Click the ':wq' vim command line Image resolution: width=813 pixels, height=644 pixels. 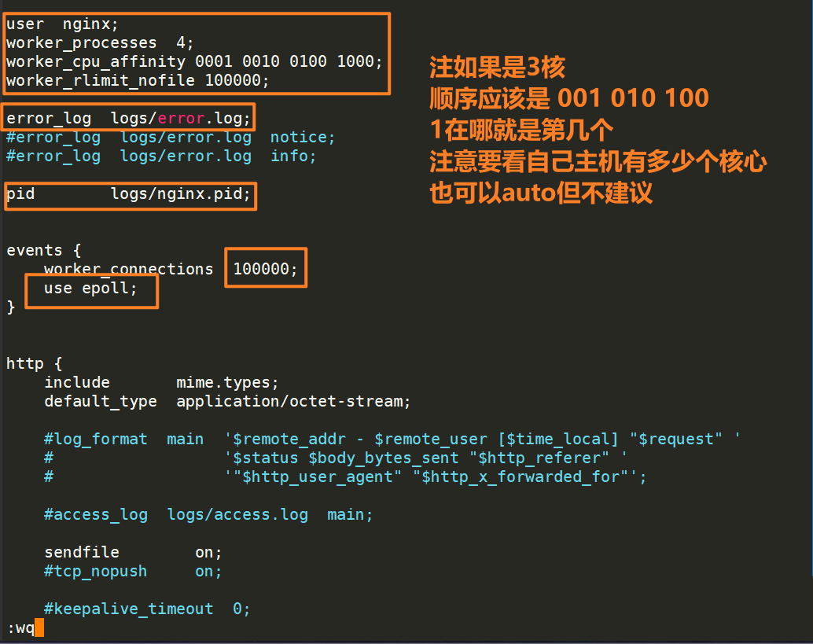(25, 628)
